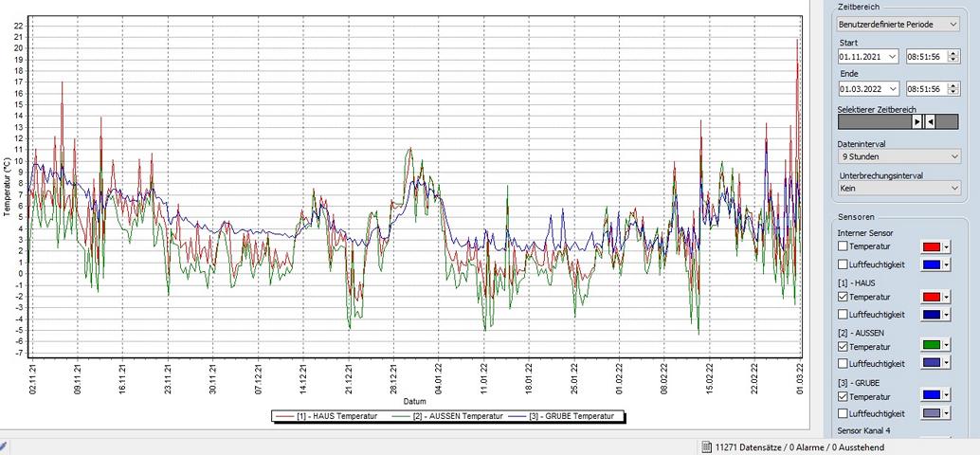
Task: Uncheck Temperatur under [2] - AUSSEN
Action: (x=843, y=346)
